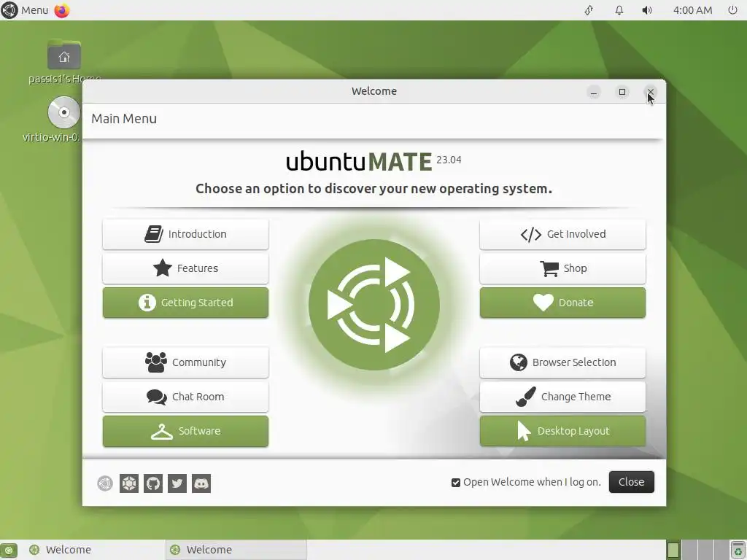Open the power session icon
The height and width of the screenshot is (560, 747).
pyautogui.click(x=732, y=10)
